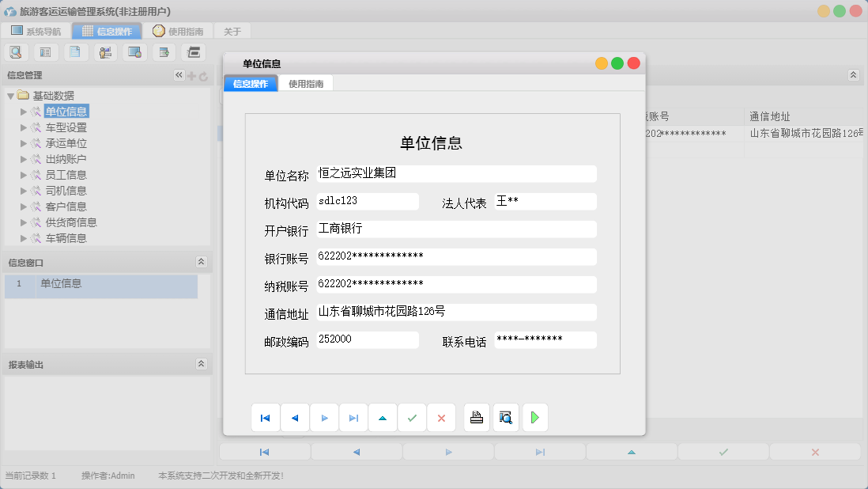Screen dimensions: 868x489
Task: Click the new document icon in the toolbar
Action: coord(75,51)
